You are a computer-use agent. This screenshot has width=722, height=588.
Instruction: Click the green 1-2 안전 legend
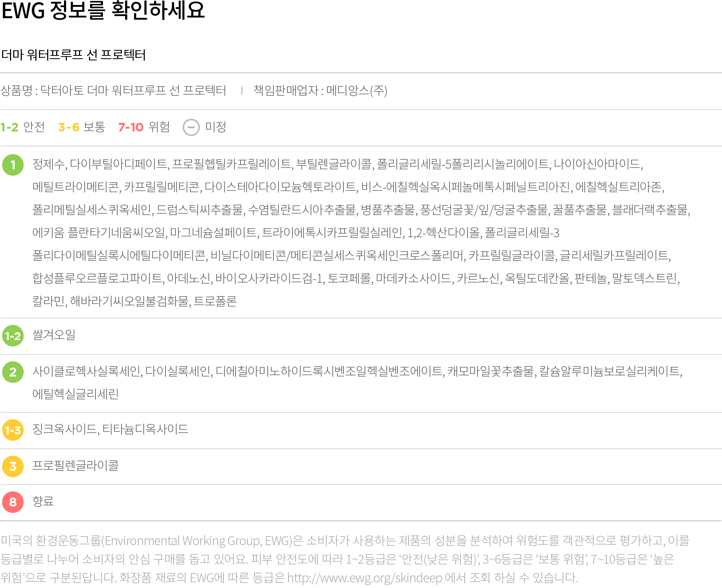pyautogui.click(x=23, y=127)
